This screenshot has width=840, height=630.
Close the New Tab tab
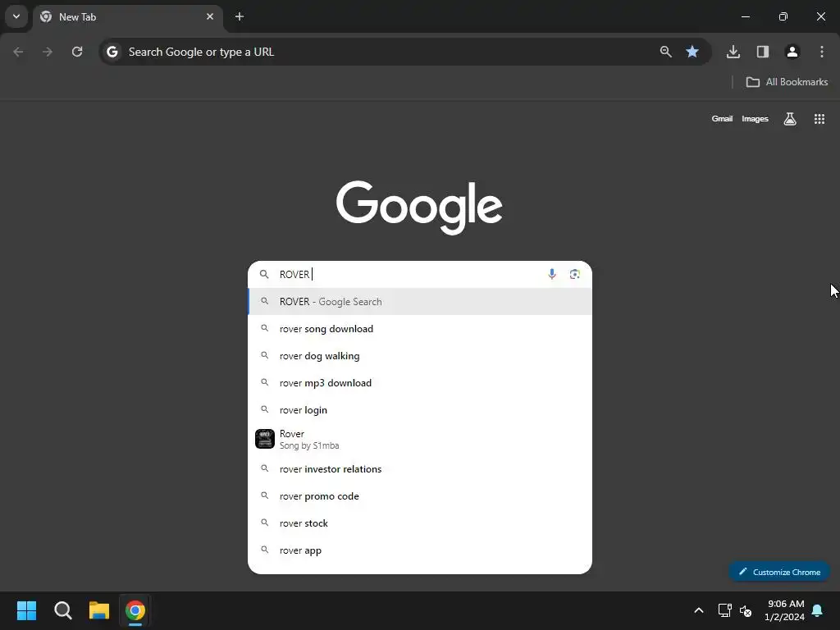[x=210, y=16]
